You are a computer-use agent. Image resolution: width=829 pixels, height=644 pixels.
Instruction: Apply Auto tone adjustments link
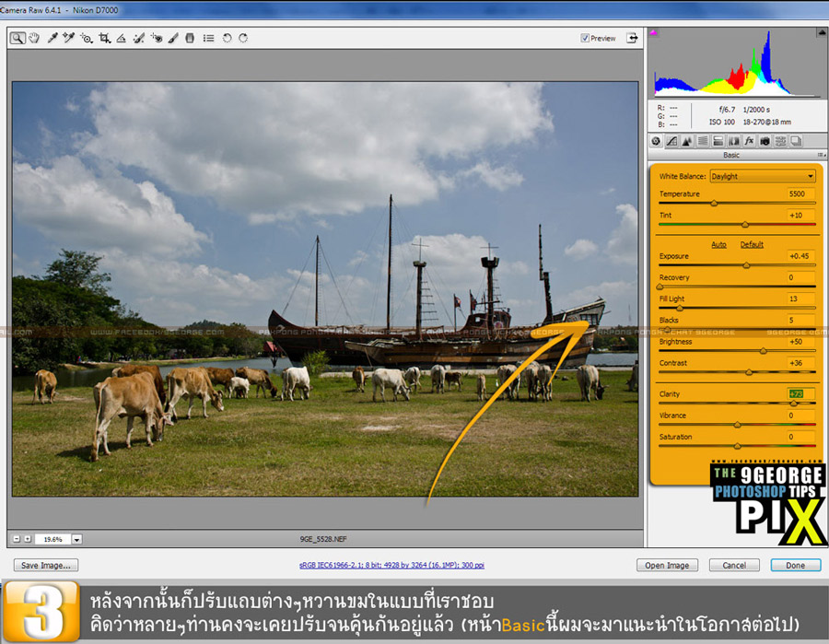pos(718,244)
